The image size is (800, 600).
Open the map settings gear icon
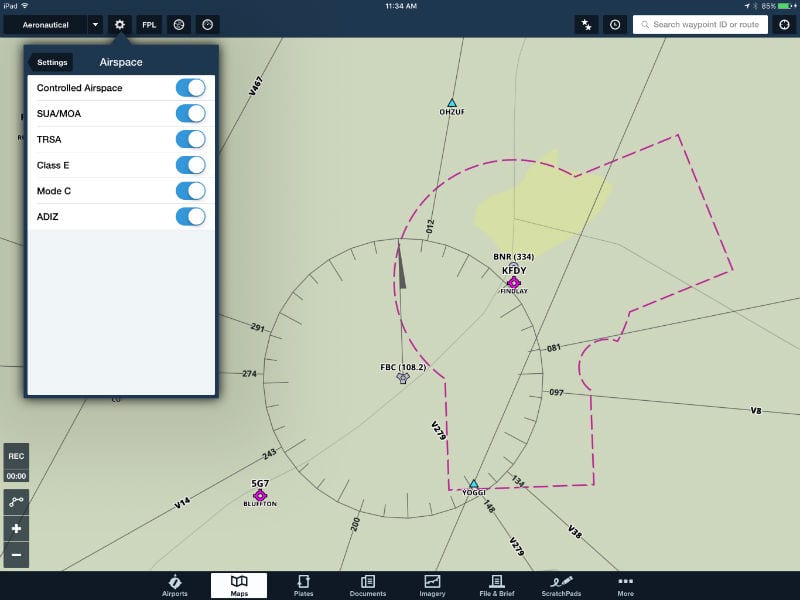click(x=121, y=24)
